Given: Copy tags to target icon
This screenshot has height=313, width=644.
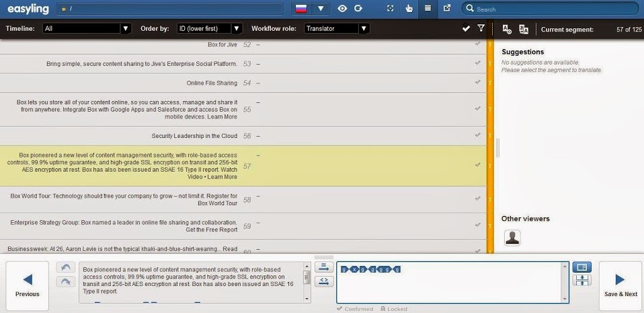Looking at the screenshot, I should [x=324, y=282].
